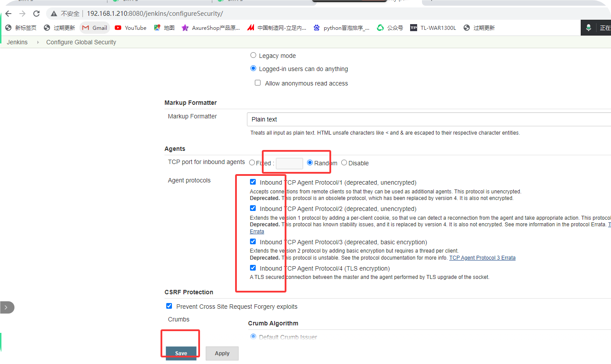Open the AxureShop产品原 bookmark
Image resolution: width=611 pixels, height=364 pixels.
(x=211, y=28)
